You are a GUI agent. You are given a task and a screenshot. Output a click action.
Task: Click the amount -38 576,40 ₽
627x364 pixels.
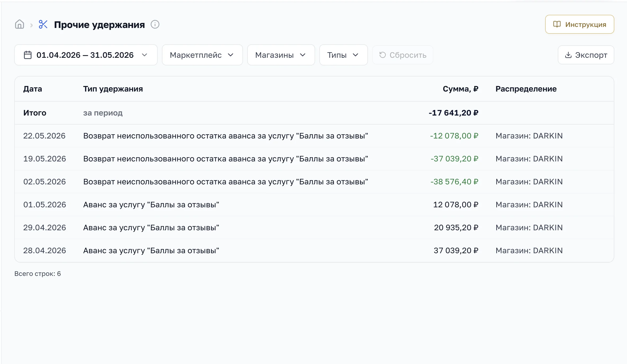pos(454,182)
